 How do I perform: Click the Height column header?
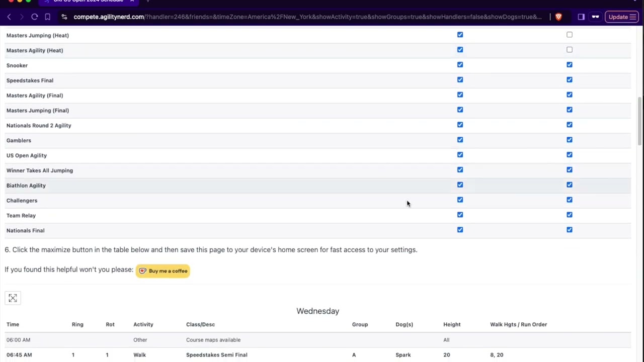[452, 325]
